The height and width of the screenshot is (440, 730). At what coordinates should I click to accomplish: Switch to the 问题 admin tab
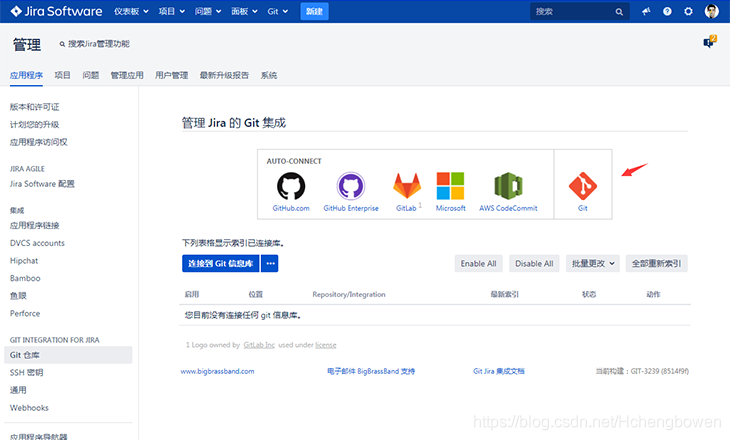coord(91,75)
